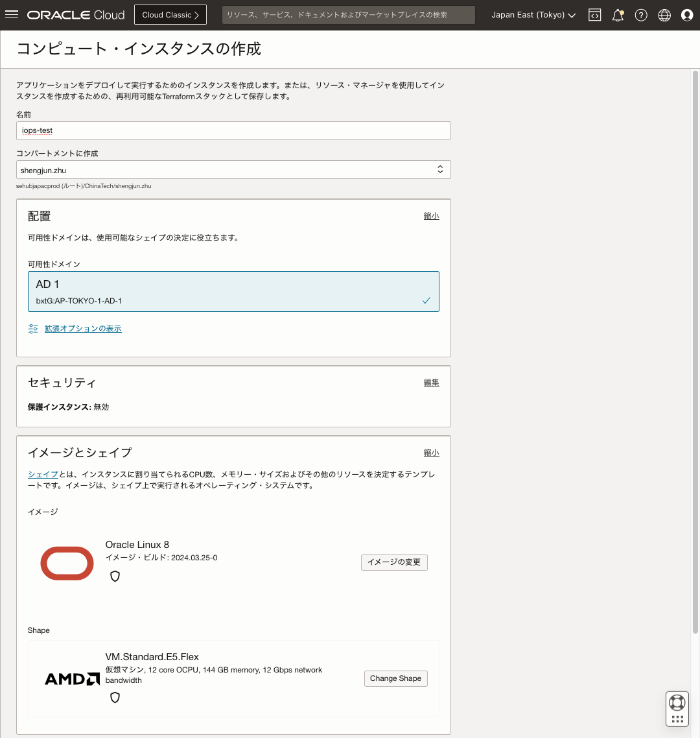Viewport: 700px width, 738px height.
Task: Click the VM.Standard.E5.Flex title text
Action: [152, 656]
